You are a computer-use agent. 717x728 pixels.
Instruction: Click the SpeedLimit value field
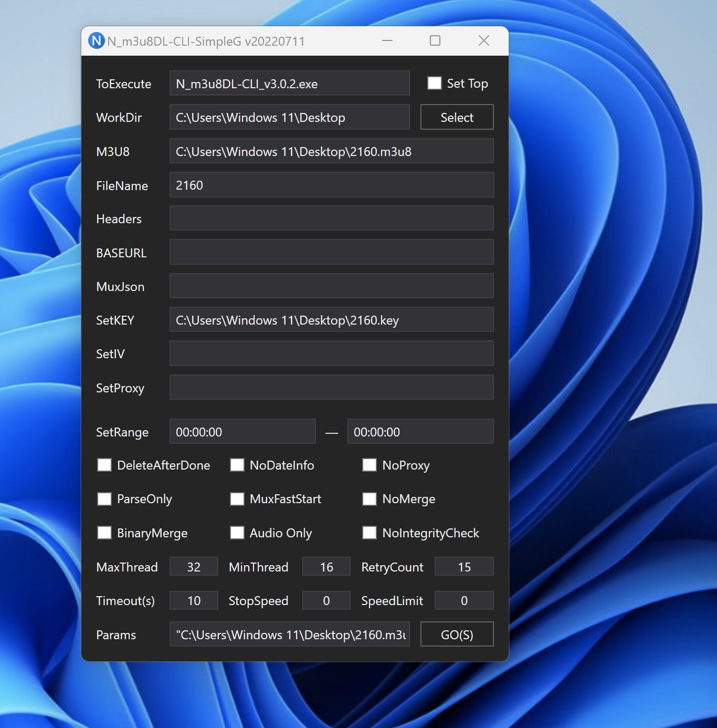(465, 600)
